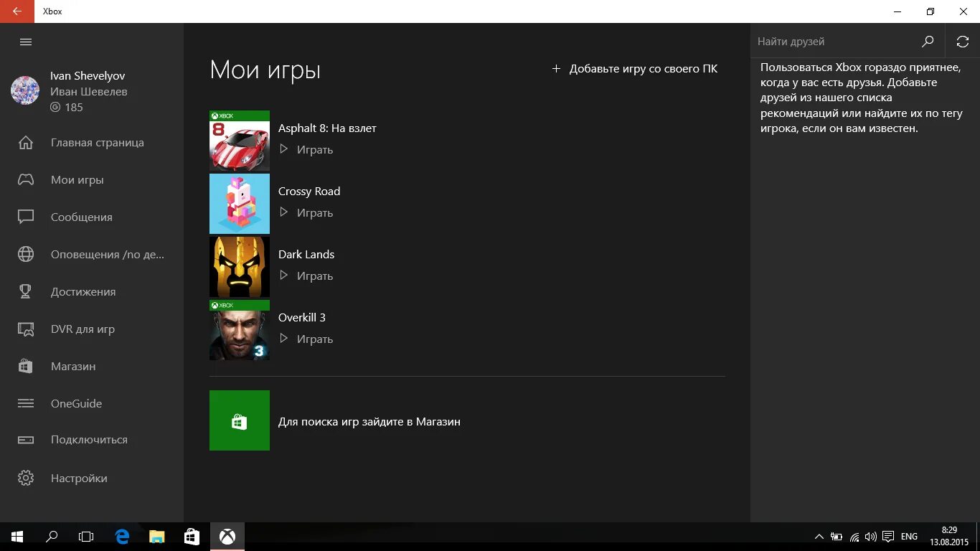The image size is (980, 551).
Task: Click the battery power tray icon
Action: 837,537
